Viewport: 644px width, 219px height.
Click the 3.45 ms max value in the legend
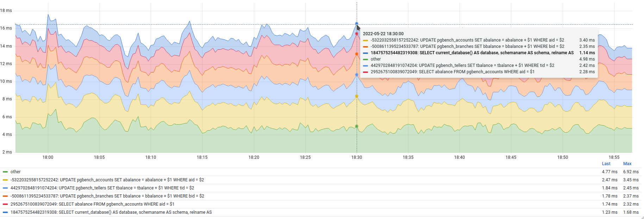[x=631, y=180]
